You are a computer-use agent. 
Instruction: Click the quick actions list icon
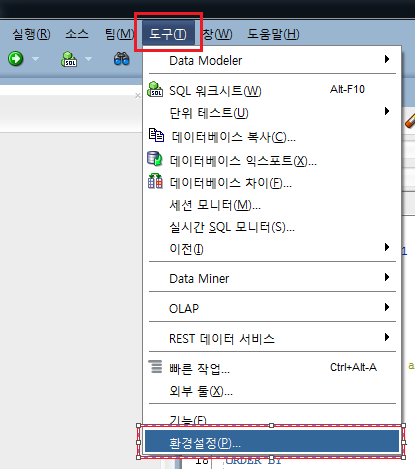click(x=155, y=366)
